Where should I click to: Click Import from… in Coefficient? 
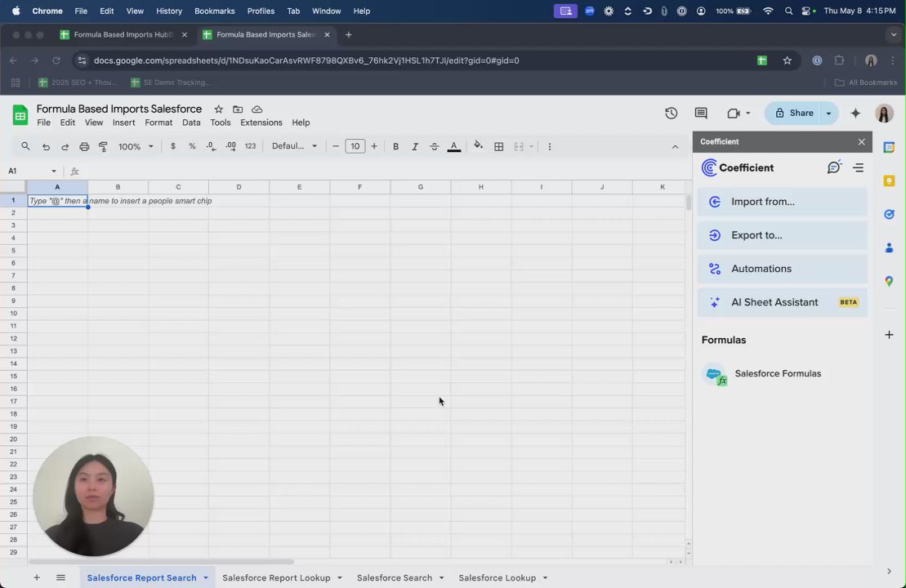point(783,202)
